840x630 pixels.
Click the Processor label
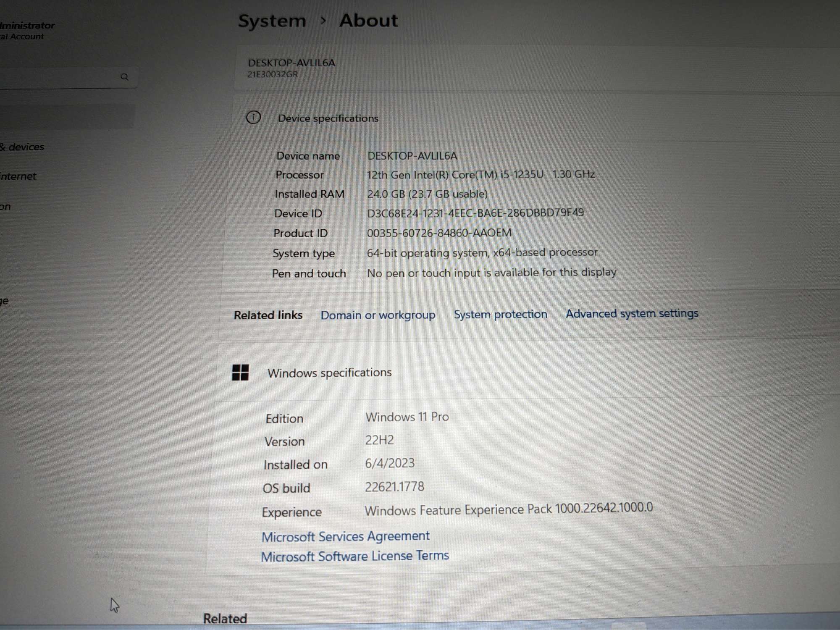[300, 175]
